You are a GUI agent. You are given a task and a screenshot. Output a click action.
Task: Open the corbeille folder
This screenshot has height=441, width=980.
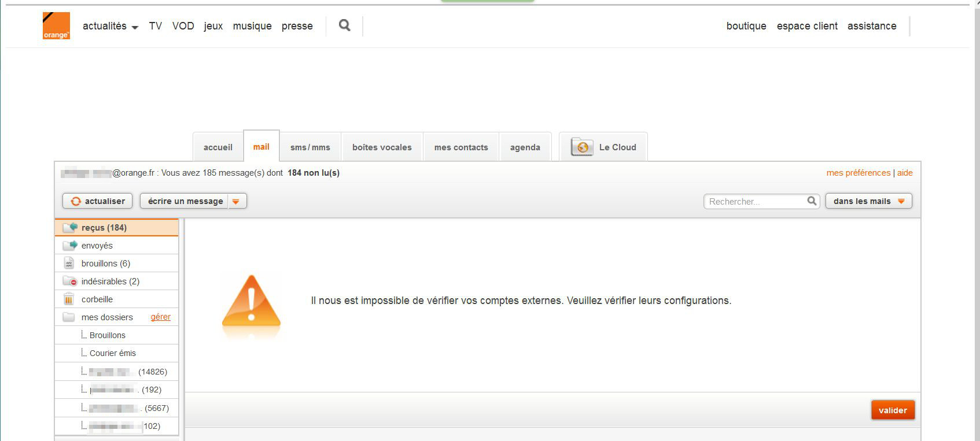(116, 299)
